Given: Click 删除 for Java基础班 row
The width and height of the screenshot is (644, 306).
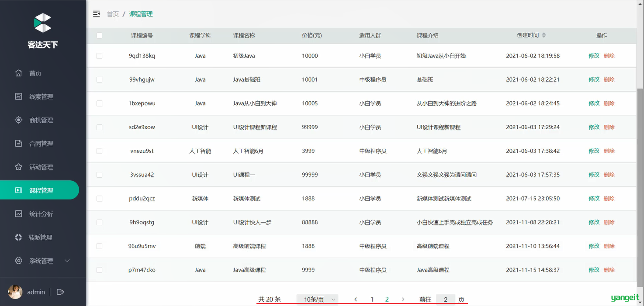Looking at the screenshot, I should click(609, 79).
